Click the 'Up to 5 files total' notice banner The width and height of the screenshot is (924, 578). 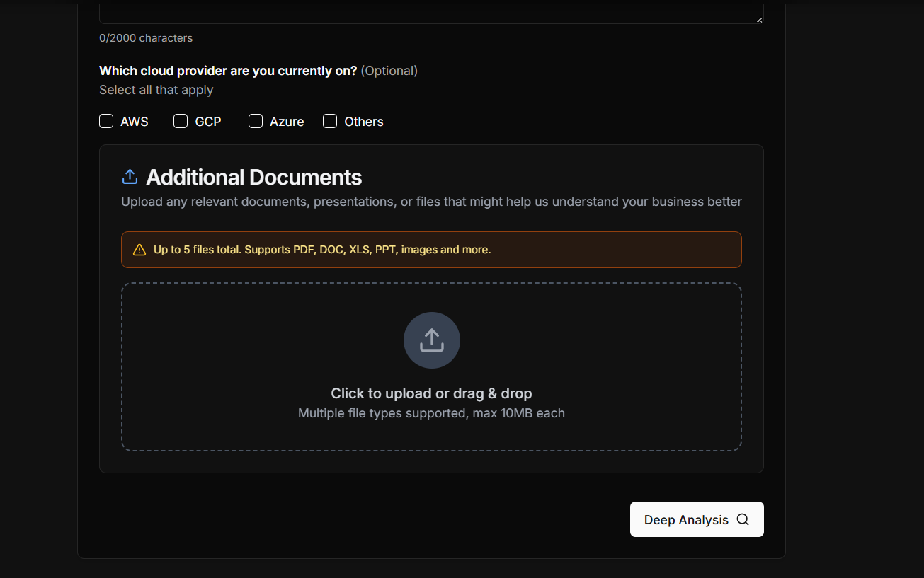(x=431, y=250)
